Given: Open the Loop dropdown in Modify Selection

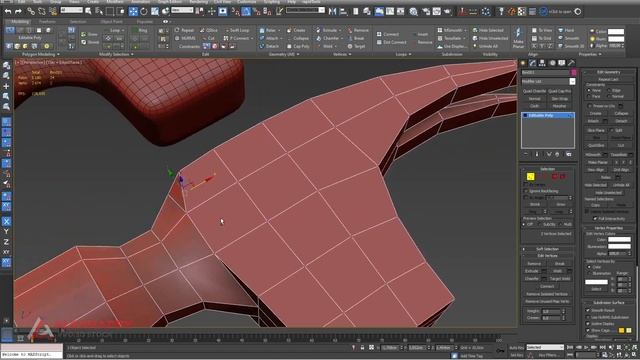Looking at the screenshot, I should click(123, 31).
